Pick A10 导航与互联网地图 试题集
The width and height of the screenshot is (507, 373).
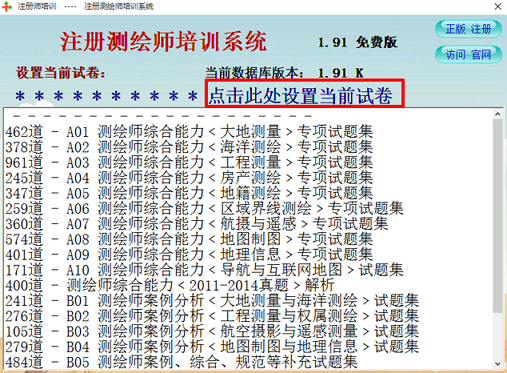click(x=204, y=270)
